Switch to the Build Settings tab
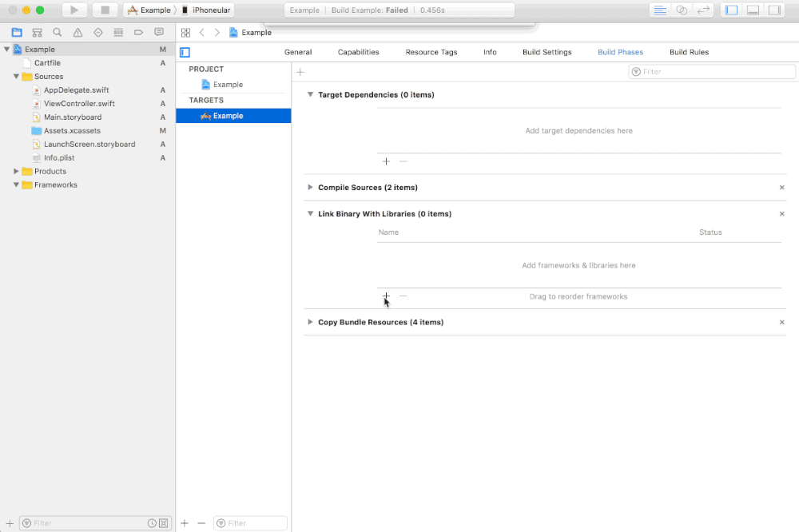 [x=547, y=53]
